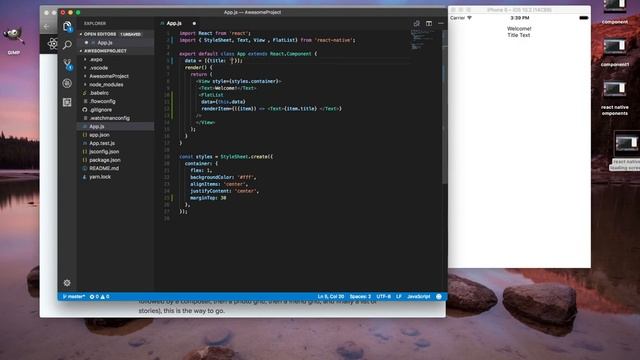Split the editor with split icon
The width and height of the screenshot is (640, 360).
click(x=429, y=24)
